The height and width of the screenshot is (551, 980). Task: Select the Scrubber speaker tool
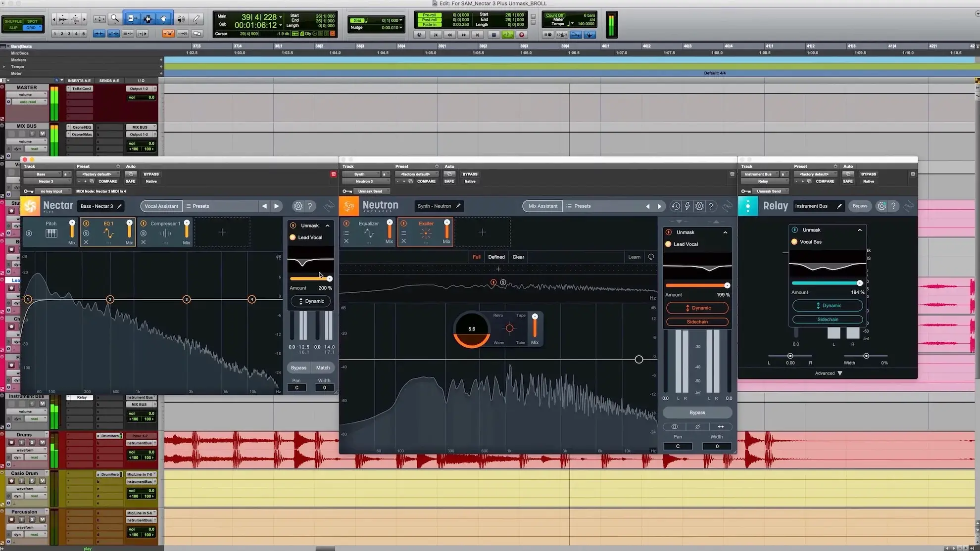[181, 19]
